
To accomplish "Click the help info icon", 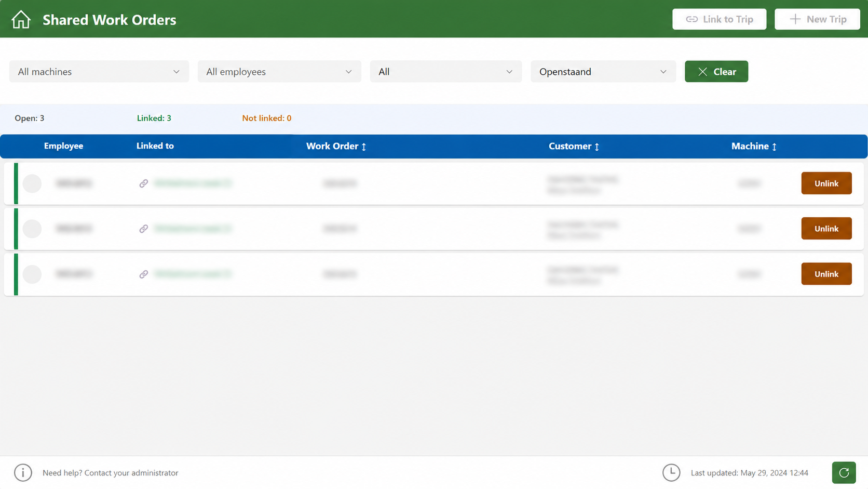I will [23, 472].
